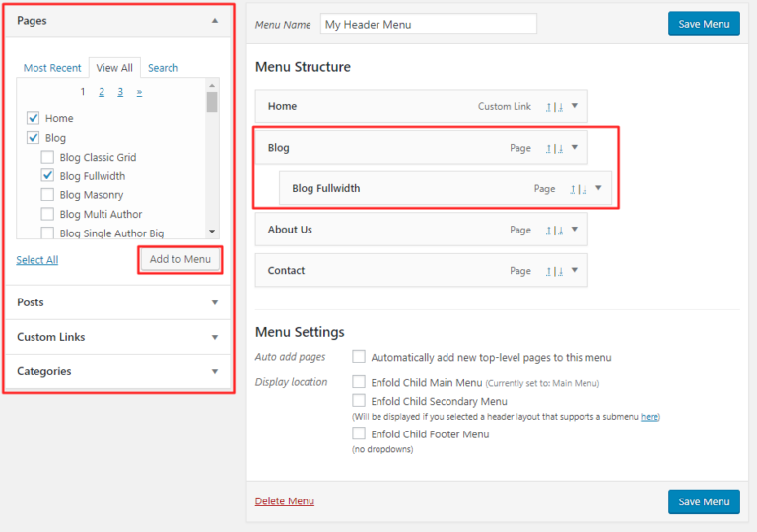Uncheck the Blog Fullwidth page checkbox

point(47,175)
